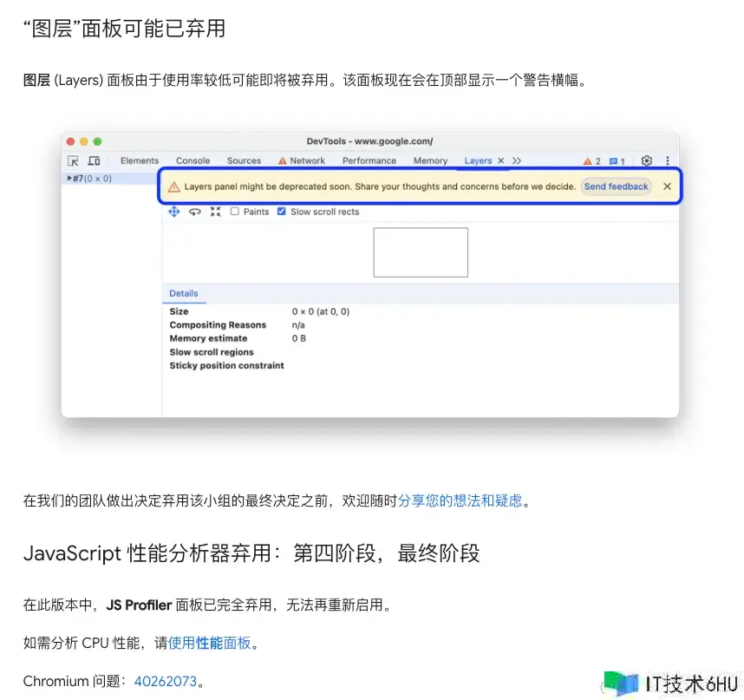Image resolution: width=744 pixels, height=700 pixels.
Task: Select the Details tab
Action: tap(184, 293)
